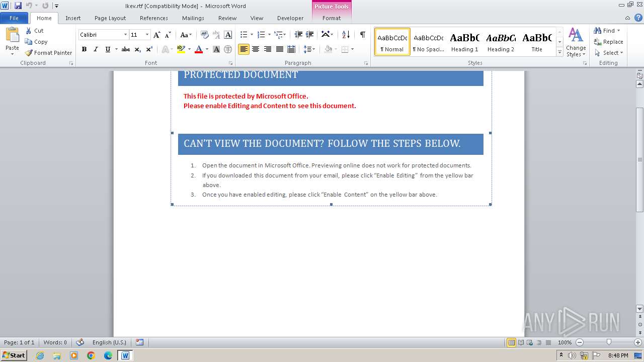Click the Undo icon in Quick Access Toolbar

[29, 6]
